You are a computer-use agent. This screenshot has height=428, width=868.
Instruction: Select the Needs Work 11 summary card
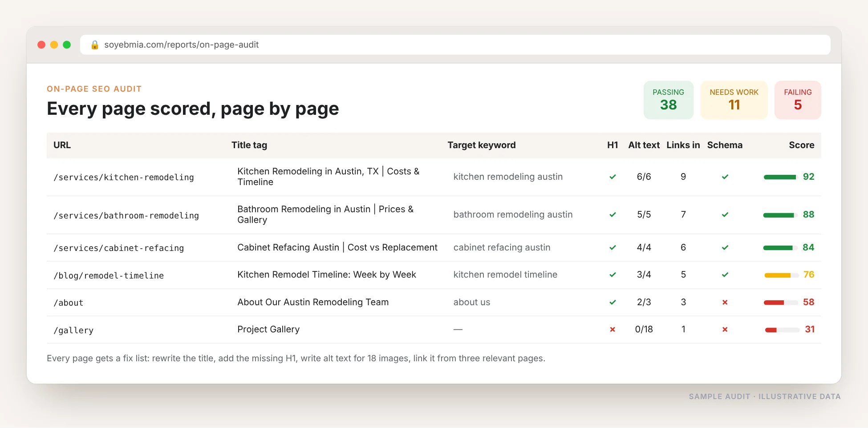tap(734, 100)
